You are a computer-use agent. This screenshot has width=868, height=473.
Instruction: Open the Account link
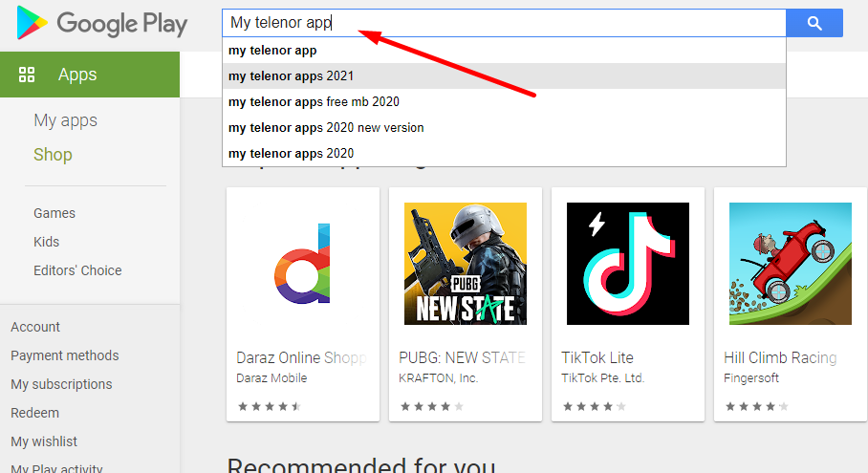point(35,327)
